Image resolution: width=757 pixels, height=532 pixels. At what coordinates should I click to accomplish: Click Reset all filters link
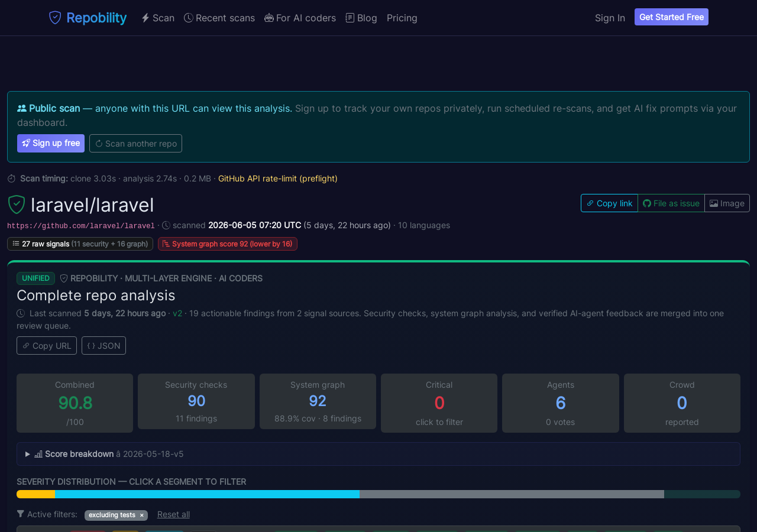coord(173,514)
